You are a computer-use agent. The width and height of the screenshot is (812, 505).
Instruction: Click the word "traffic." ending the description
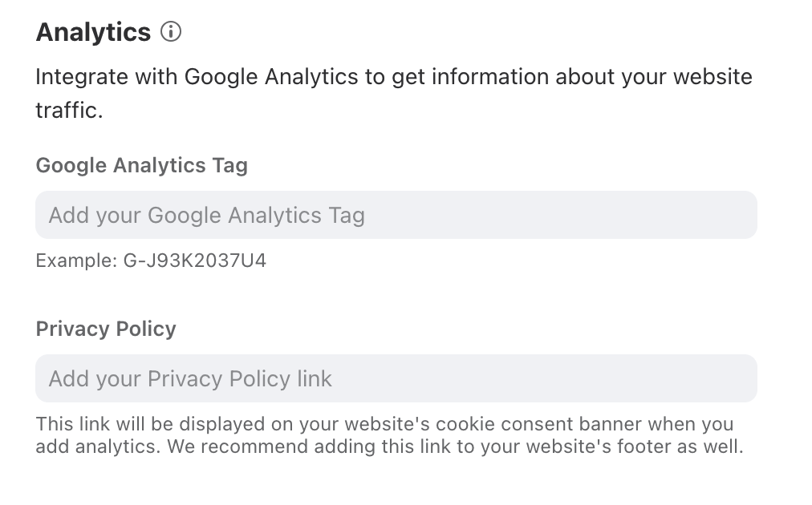click(x=69, y=110)
